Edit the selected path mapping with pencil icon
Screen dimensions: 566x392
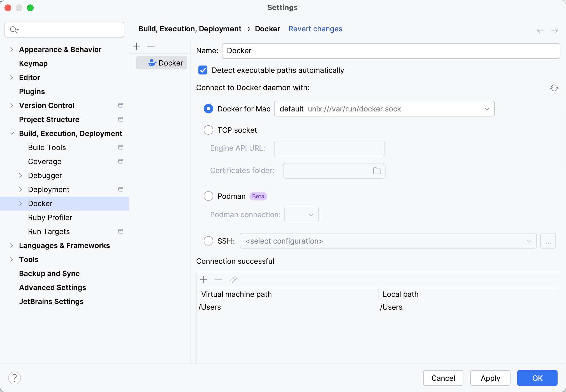233,280
